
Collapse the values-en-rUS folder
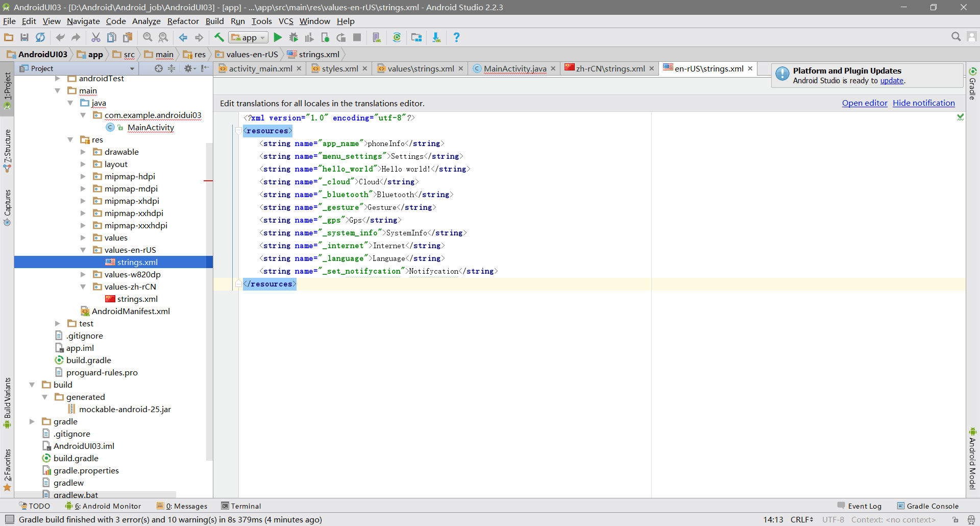click(83, 250)
